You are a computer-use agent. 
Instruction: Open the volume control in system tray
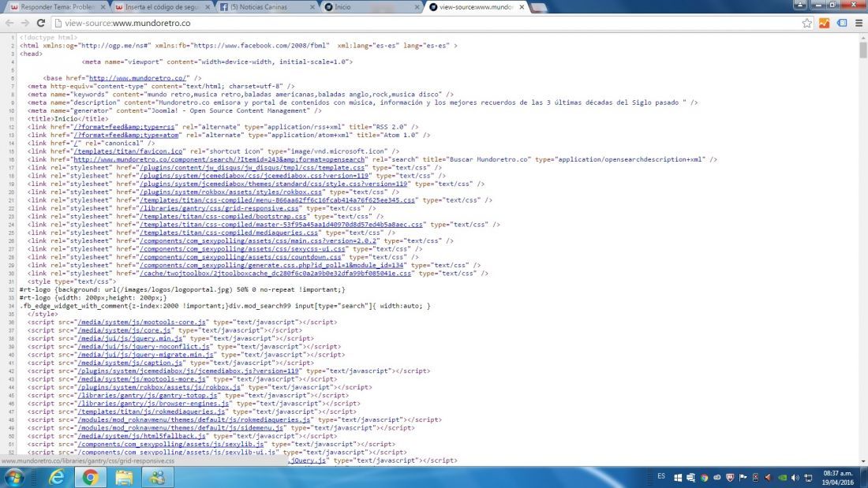pos(795,478)
